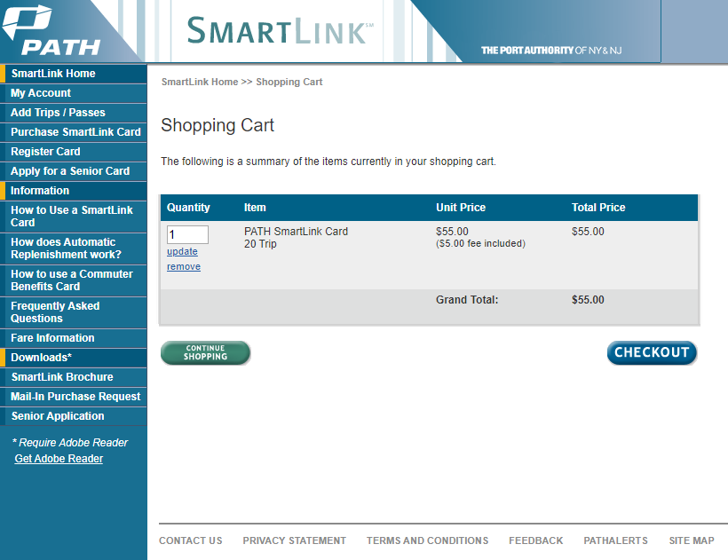Open How to use a Commuter Benefits Card
This screenshot has width=728, height=560.
[x=74, y=280]
